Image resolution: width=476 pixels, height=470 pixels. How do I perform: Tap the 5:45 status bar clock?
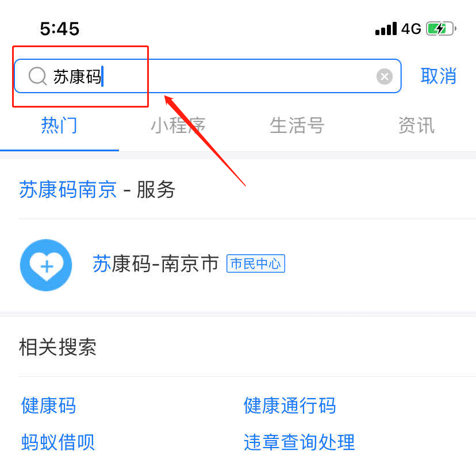tap(60, 29)
